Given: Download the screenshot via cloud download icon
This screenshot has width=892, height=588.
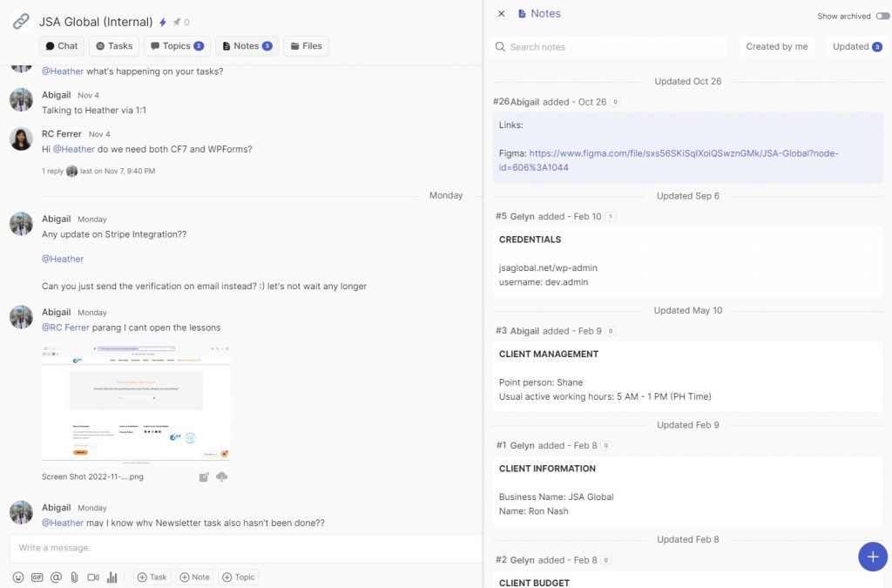Looking at the screenshot, I should click(222, 476).
